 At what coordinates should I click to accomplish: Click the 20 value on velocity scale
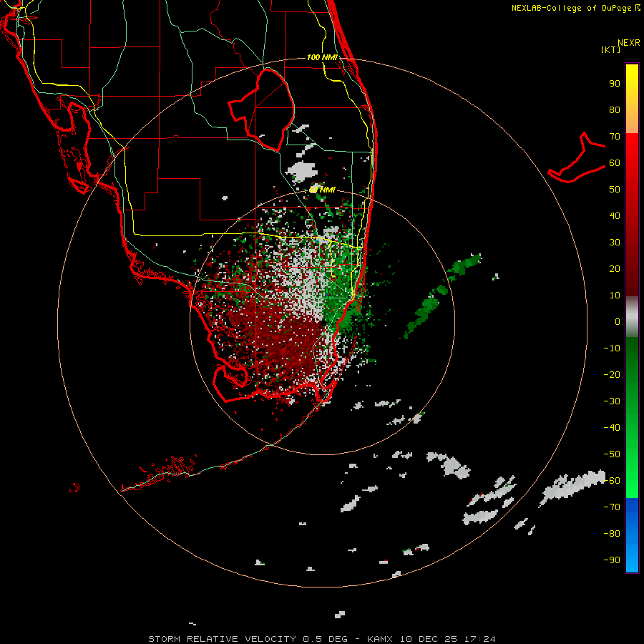coord(615,269)
